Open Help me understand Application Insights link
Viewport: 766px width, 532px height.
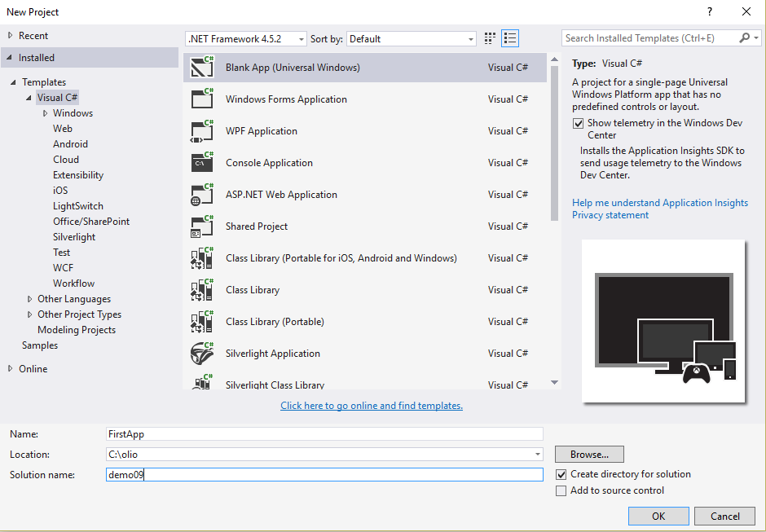[659, 203]
